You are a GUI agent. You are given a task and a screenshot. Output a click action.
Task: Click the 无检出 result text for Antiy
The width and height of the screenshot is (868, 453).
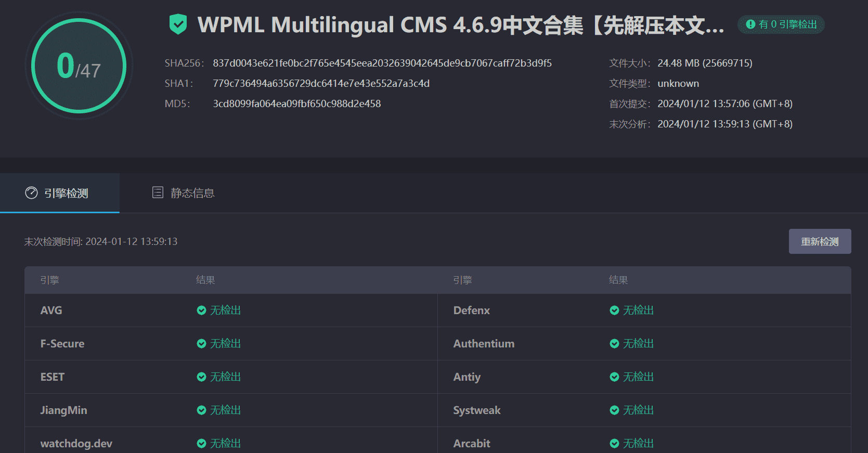pyautogui.click(x=638, y=377)
